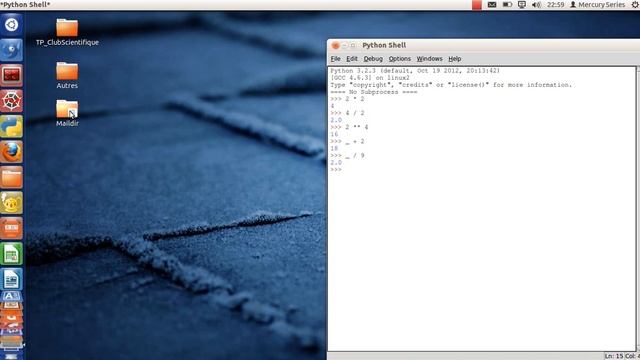Click the 'Type "copyright", "credits"' info line
The height and width of the screenshot is (360, 640).
(451, 85)
